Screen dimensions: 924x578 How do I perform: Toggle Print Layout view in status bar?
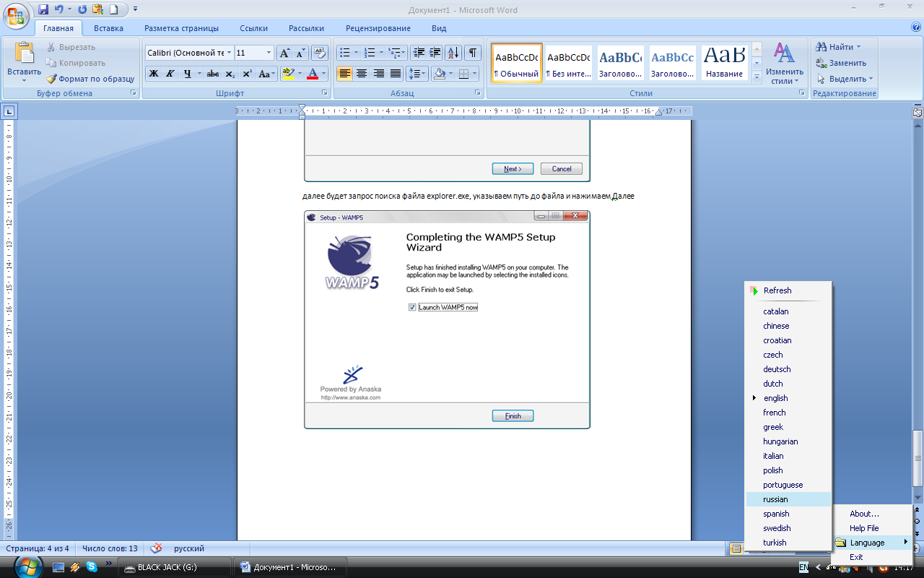pyautogui.click(x=736, y=549)
